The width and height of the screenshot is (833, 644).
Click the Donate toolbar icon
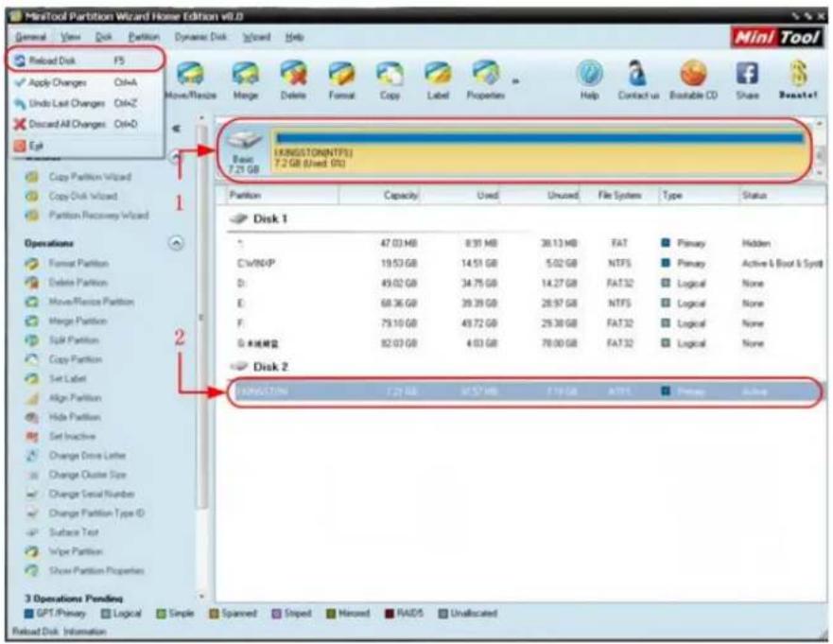(x=798, y=79)
